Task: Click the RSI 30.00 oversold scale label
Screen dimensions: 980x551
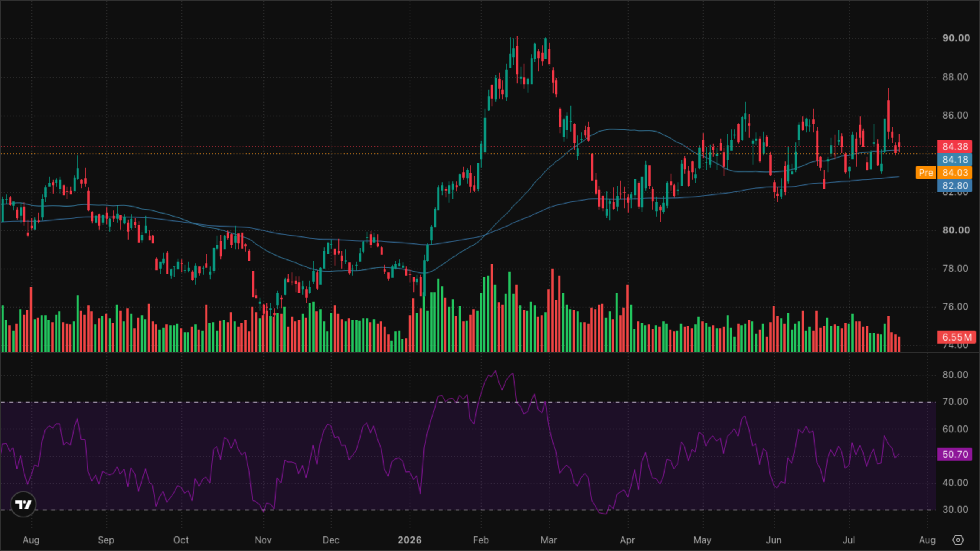Action: [955, 509]
